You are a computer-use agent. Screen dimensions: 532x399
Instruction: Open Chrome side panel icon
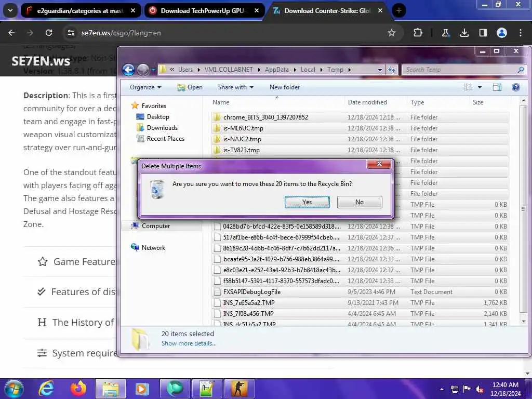coord(483,33)
